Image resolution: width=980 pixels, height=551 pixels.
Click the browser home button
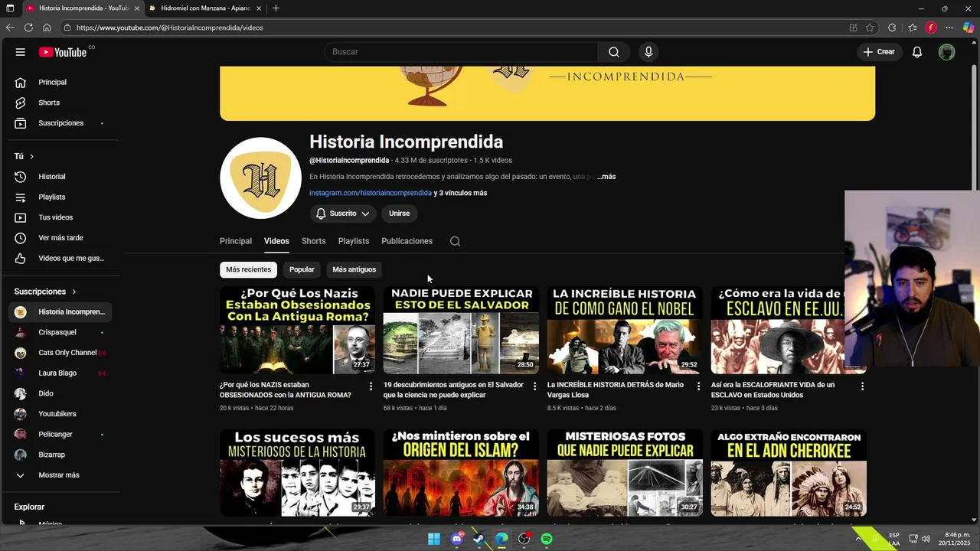[x=47, y=28]
